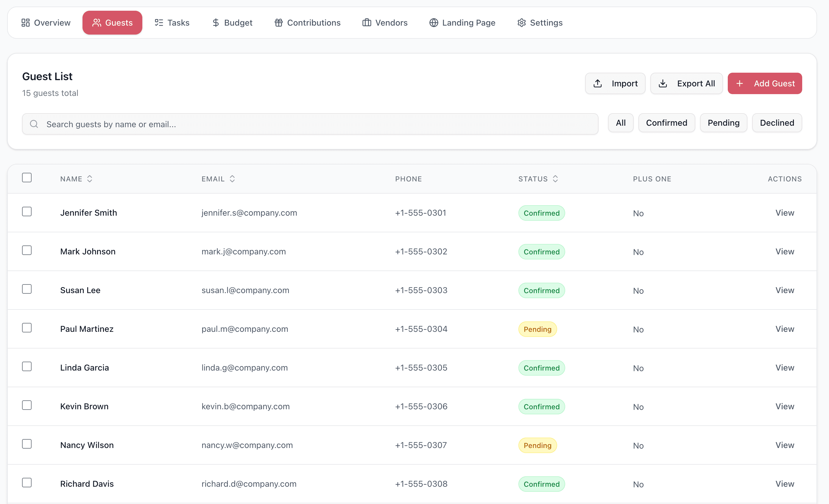Click the search magnifier icon
Viewport: 829px width, 504px height.
[x=34, y=124]
